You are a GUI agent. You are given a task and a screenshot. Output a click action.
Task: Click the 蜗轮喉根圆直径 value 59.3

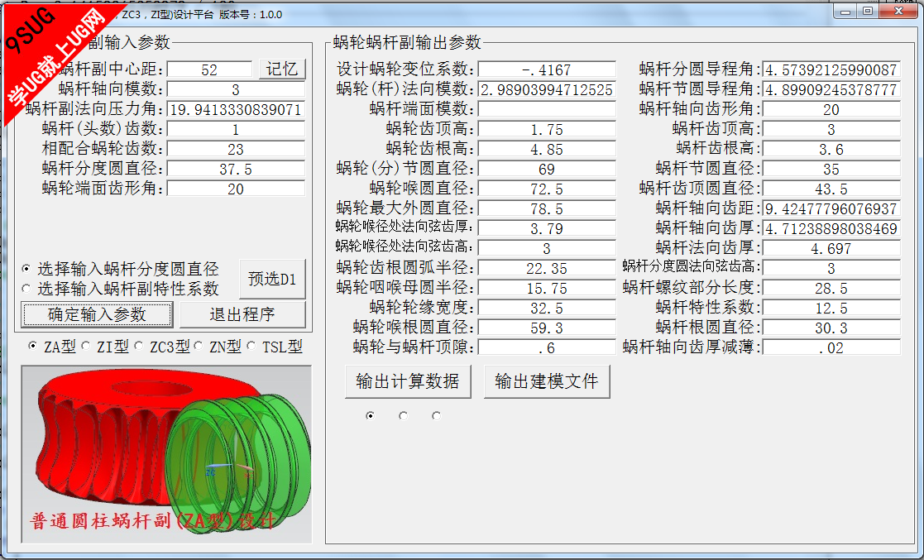(x=547, y=328)
